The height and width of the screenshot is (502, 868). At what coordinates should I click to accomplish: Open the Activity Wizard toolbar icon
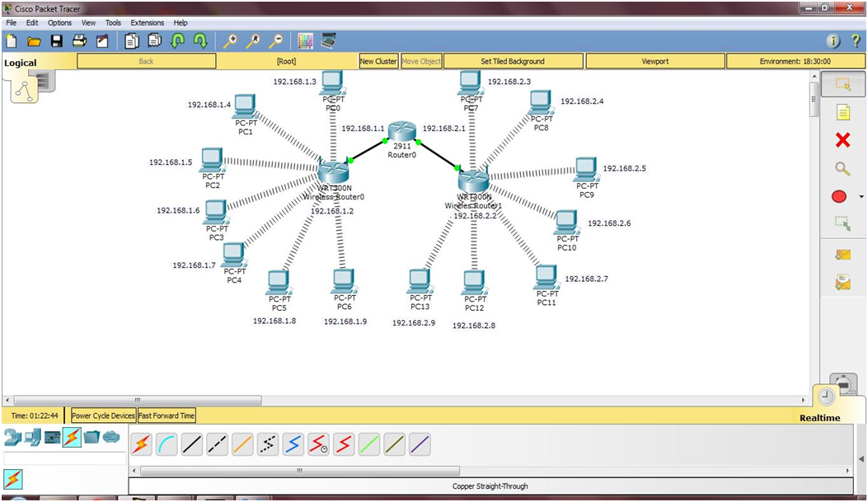point(102,41)
